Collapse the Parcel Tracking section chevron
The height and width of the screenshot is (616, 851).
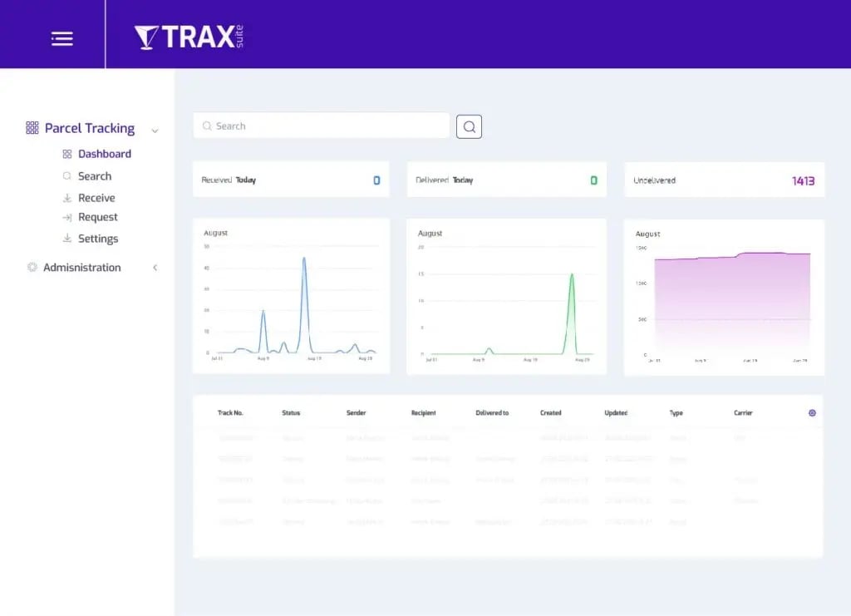pos(155,131)
